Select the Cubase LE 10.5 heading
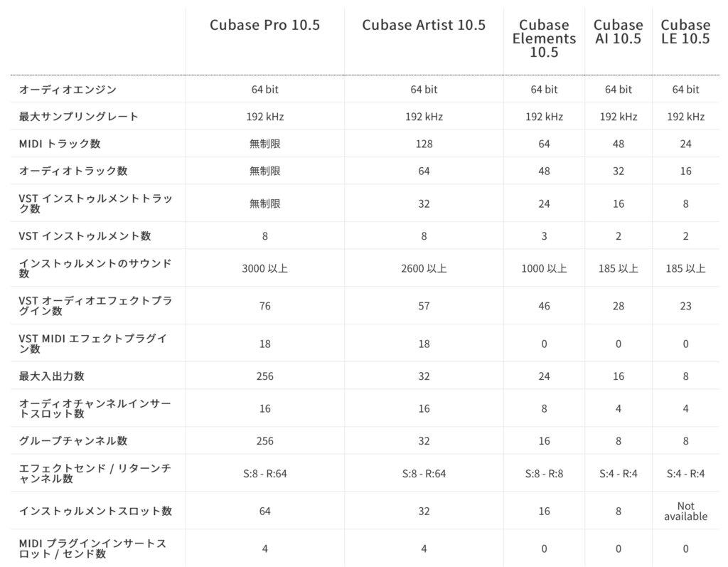The height and width of the screenshot is (567, 728). click(685, 32)
